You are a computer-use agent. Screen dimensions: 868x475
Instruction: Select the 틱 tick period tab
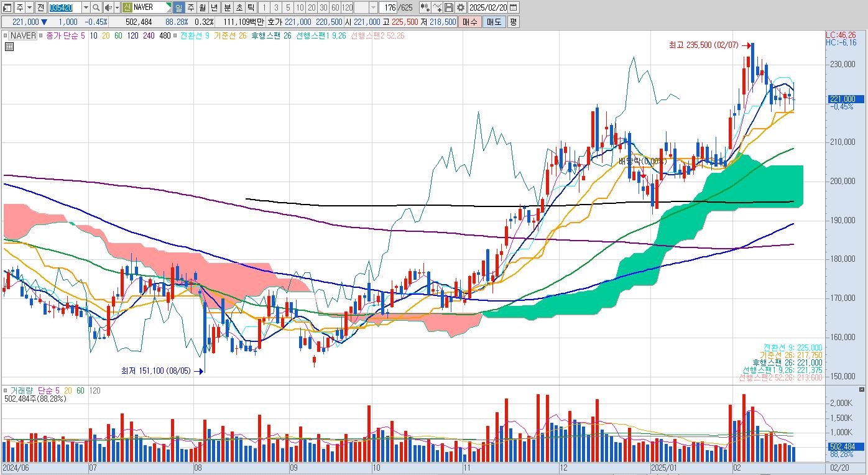coord(251,7)
